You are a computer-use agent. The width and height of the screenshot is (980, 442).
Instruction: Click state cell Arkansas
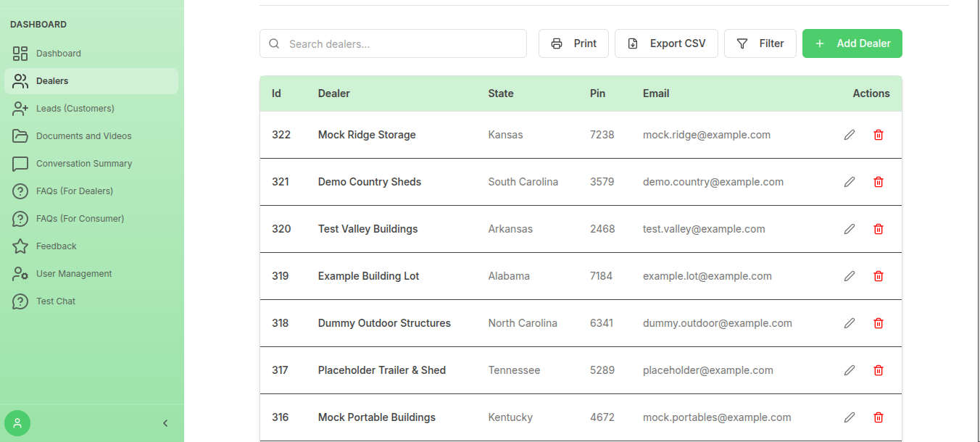(x=510, y=229)
